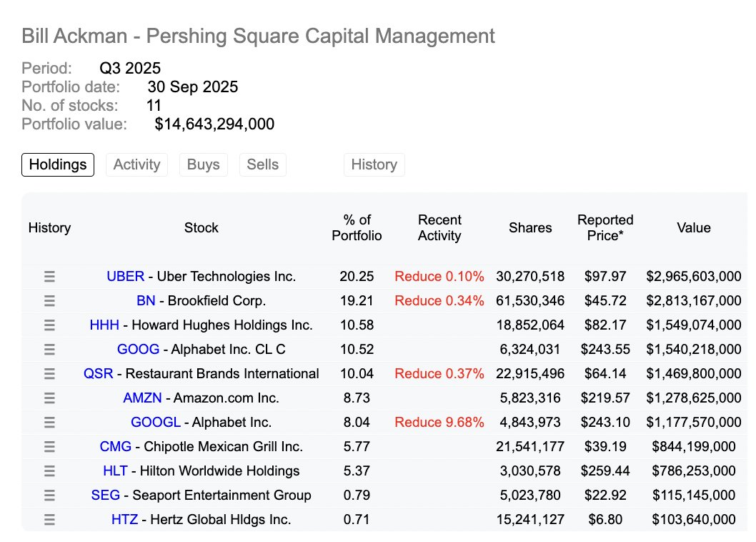Open history icon for Howard Hughes Holdings
Screen dimensions: 756x542
[x=49, y=325]
